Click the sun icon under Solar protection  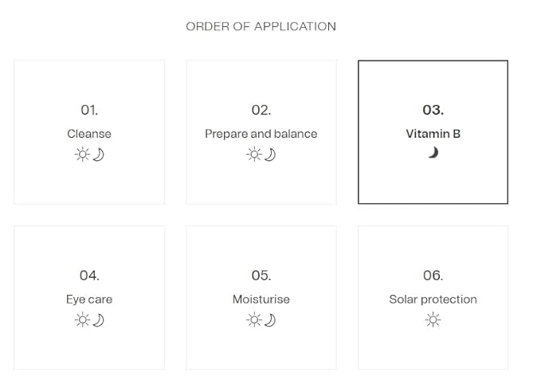433,320
